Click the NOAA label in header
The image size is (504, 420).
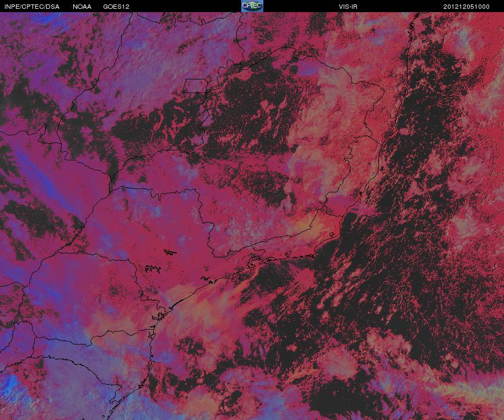click(x=82, y=7)
